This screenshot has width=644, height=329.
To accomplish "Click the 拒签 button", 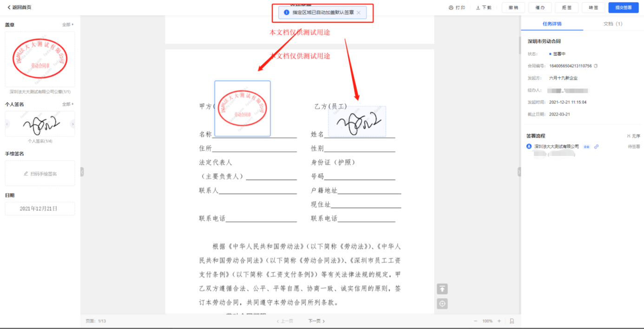I will (x=567, y=7).
